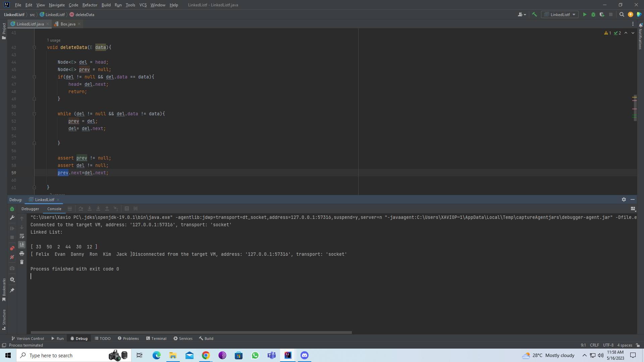Open editor tabs three-dot options menu

pyautogui.click(x=633, y=24)
